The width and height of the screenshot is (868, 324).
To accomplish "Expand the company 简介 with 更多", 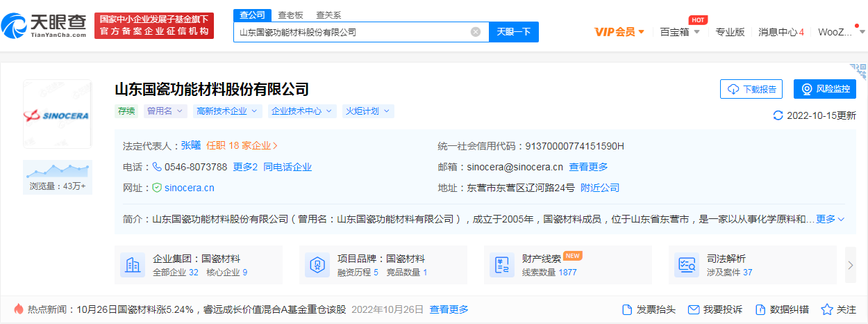I will pyautogui.click(x=831, y=219).
